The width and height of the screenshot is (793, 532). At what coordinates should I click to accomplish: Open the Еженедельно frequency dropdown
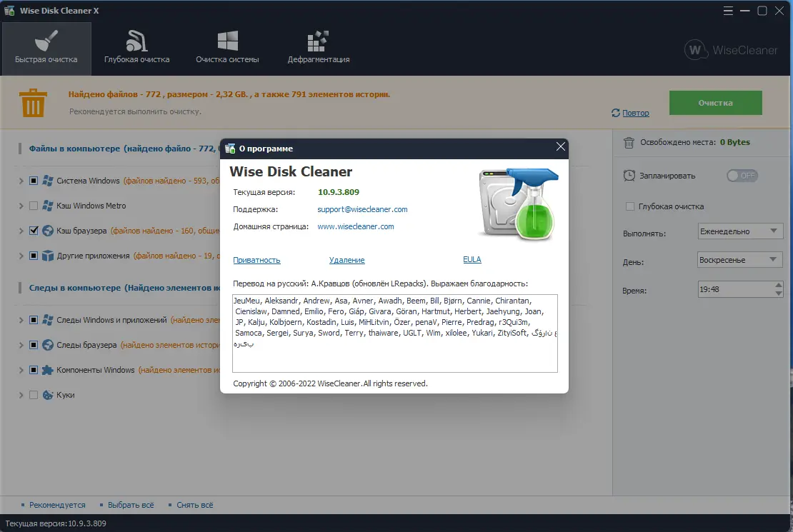[x=740, y=231]
